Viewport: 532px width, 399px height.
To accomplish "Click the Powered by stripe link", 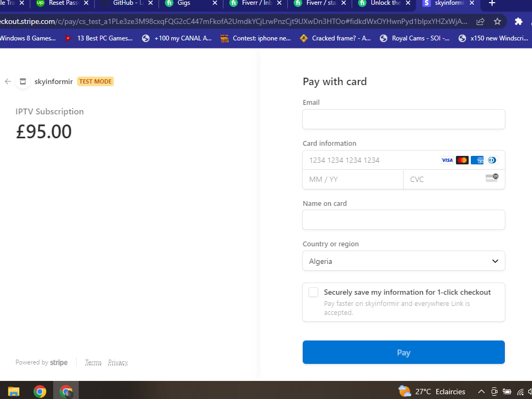I will tap(41, 362).
